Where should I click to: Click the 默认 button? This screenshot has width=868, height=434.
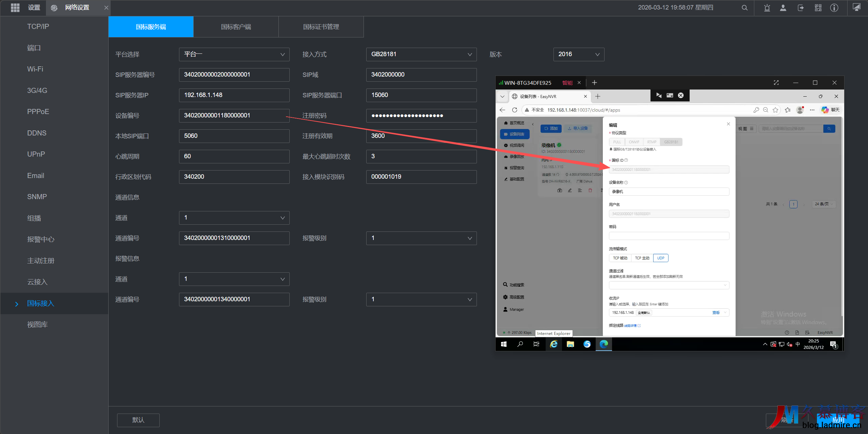(x=138, y=420)
